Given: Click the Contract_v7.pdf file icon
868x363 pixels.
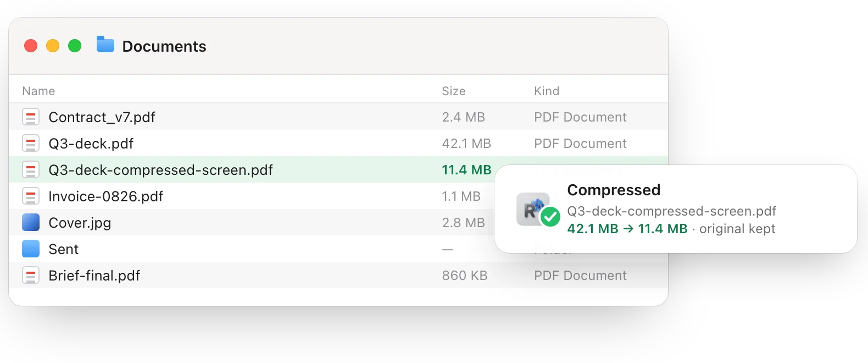Looking at the screenshot, I should tap(31, 117).
